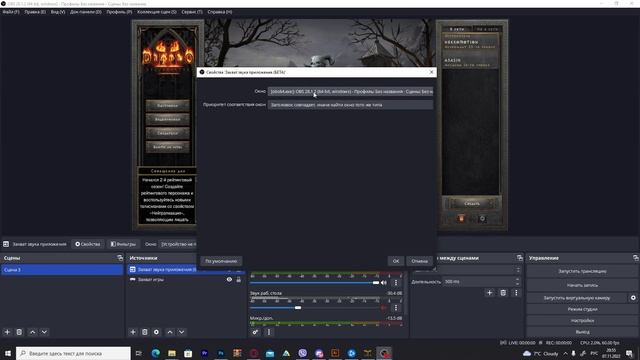
Task: Add a scene transition with plus icon
Action: 489,293
